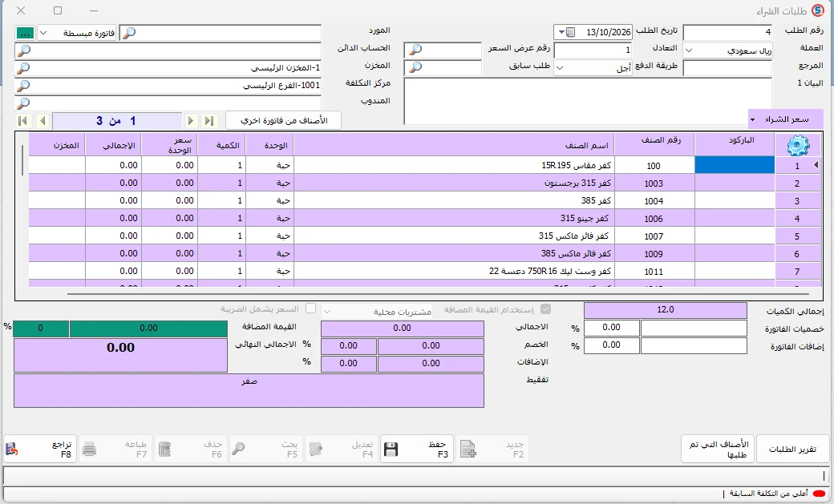This screenshot has height=504, width=834.
Task: Click the description (البيان 1) text area
Action: (588, 101)
